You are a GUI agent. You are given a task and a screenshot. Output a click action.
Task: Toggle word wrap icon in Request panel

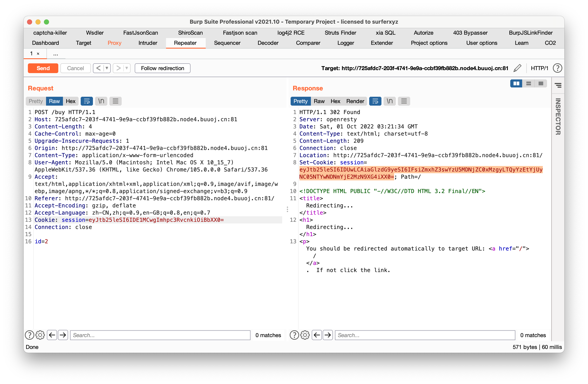coord(87,101)
